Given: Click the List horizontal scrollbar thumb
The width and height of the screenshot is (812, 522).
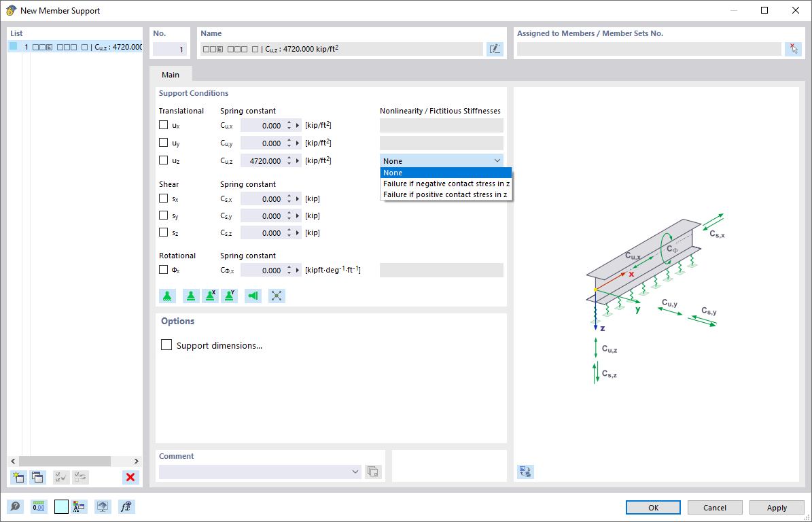Looking at the screenshot, I should click(65, 461).
